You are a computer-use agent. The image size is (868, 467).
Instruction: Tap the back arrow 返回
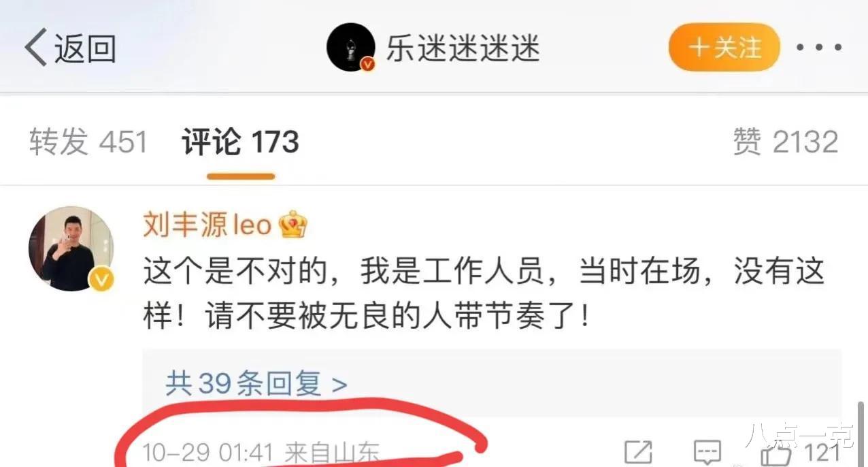[x=71, y=48]
